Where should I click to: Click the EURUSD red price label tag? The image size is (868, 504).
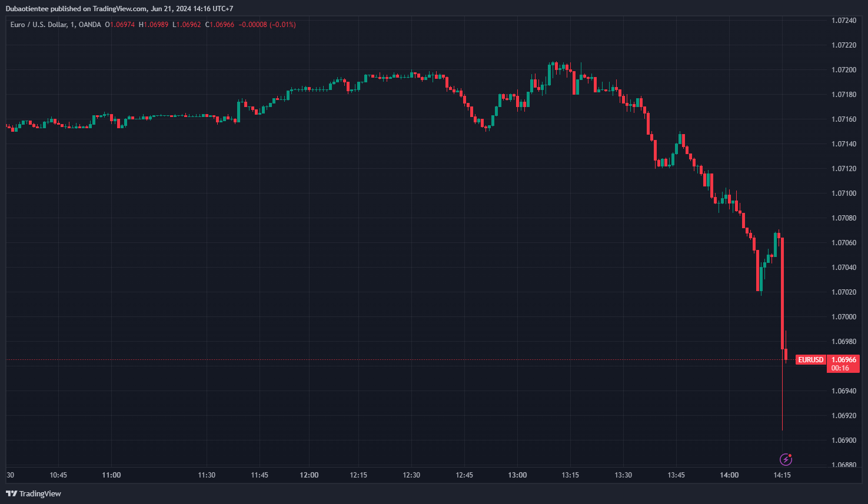810,360
